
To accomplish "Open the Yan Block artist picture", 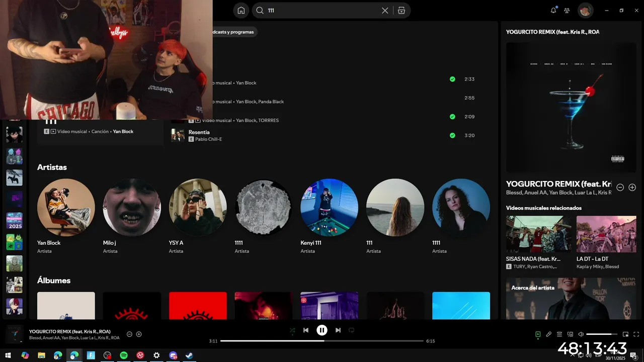I will pyautogui.click(x=66, y=208).
